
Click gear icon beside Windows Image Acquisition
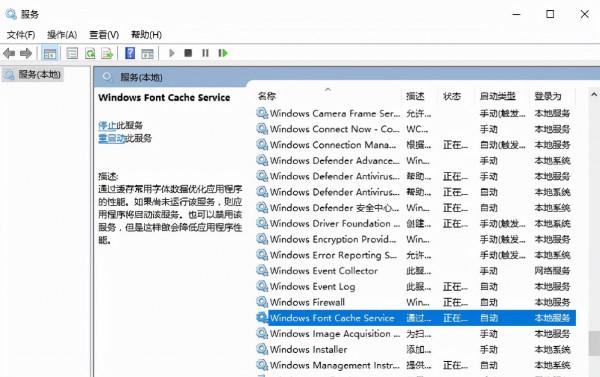262,334
